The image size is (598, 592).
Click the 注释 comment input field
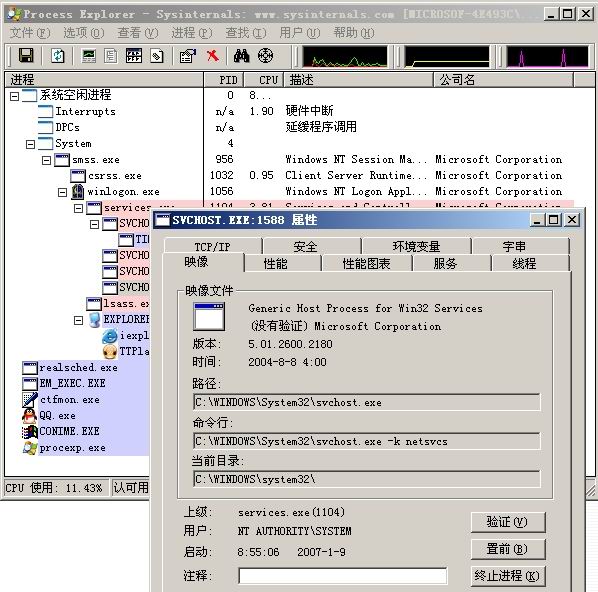[x=342, y=576]
